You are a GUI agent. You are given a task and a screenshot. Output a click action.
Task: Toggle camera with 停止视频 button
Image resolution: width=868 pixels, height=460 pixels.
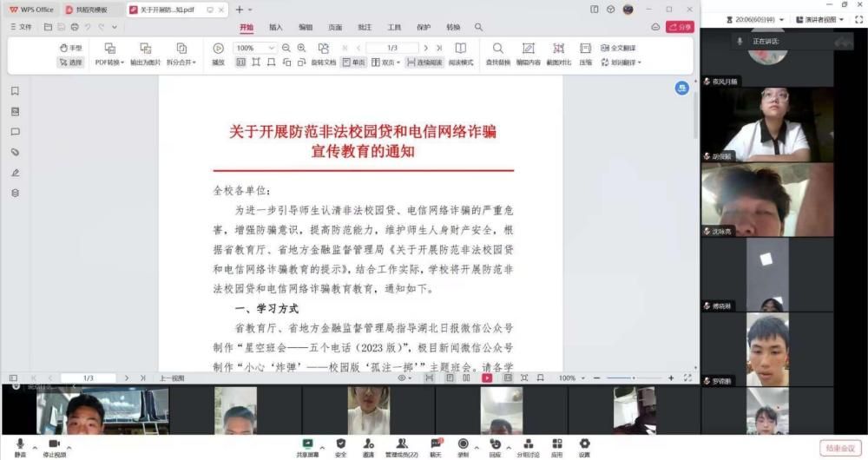53,444
